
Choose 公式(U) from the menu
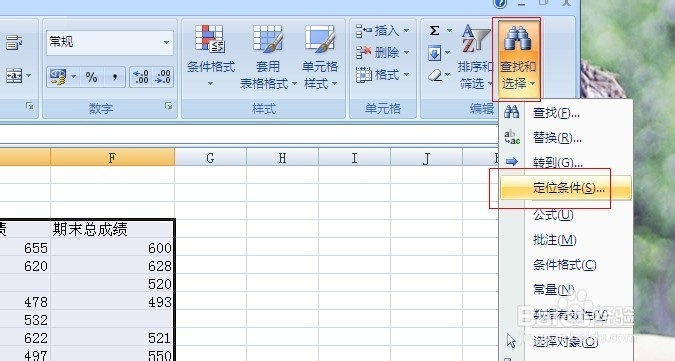(566, 214)
